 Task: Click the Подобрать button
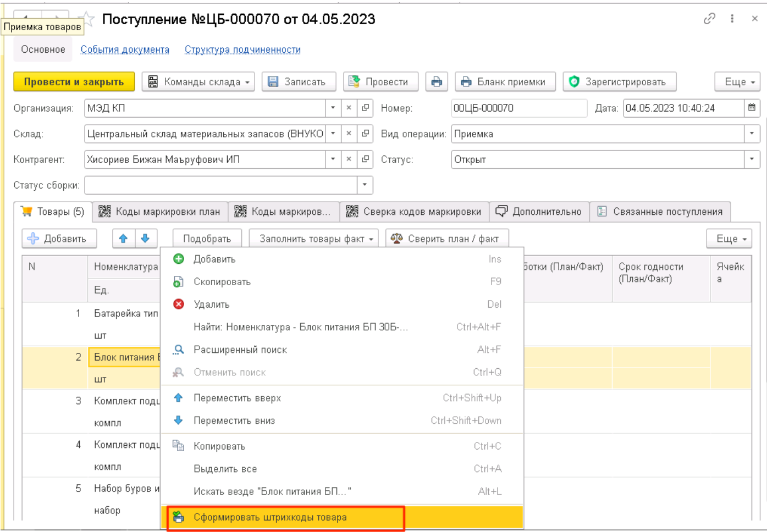tap(207, 239)
